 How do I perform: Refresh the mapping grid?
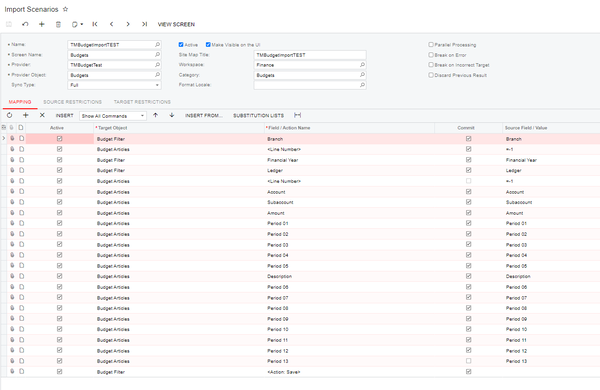10,115
